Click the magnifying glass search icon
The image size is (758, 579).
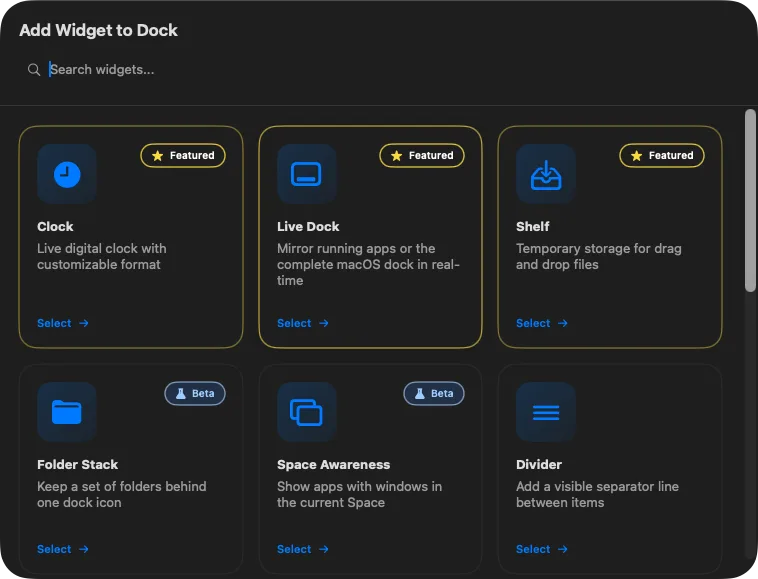tap(34, 70)
